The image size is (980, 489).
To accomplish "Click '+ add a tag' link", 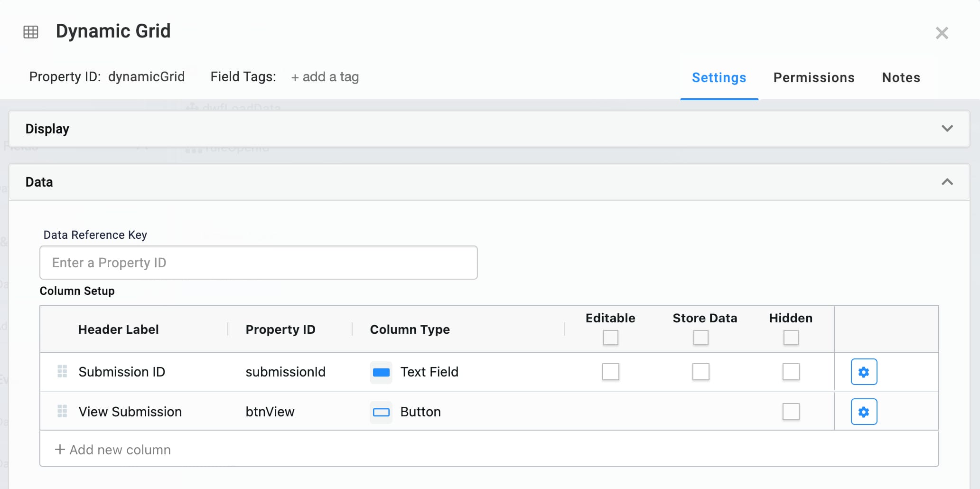I will pos(325,77).
